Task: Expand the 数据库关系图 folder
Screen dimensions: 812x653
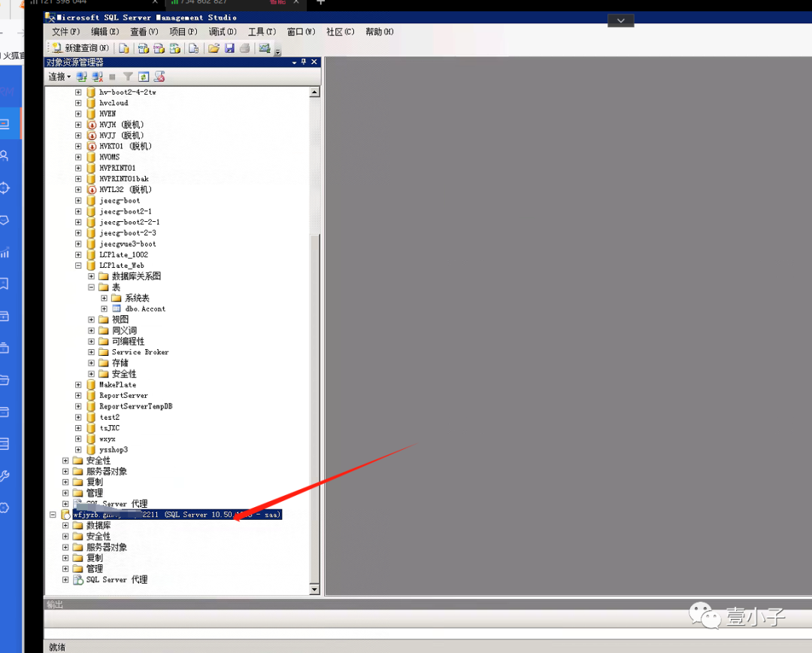Action: [x=91, y=276]
